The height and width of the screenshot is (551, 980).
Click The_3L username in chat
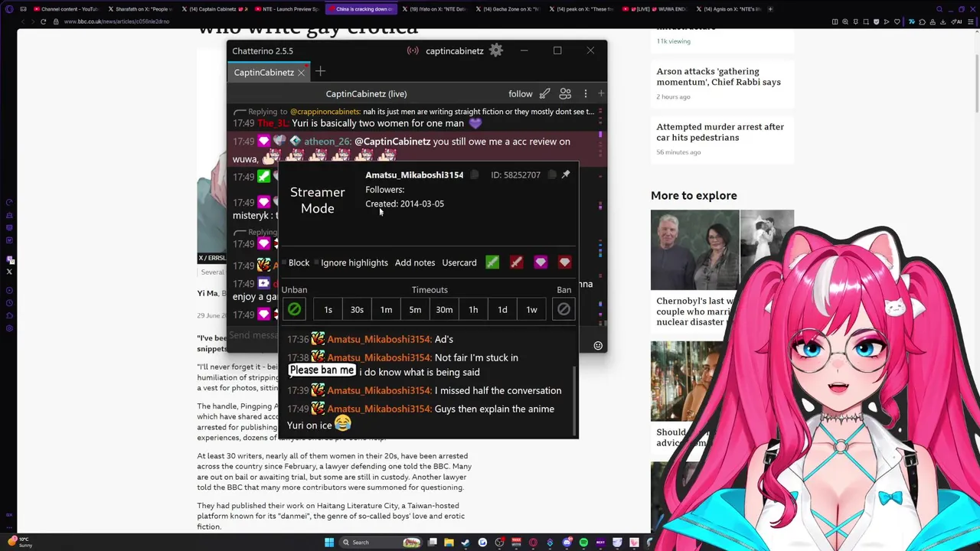273,123
